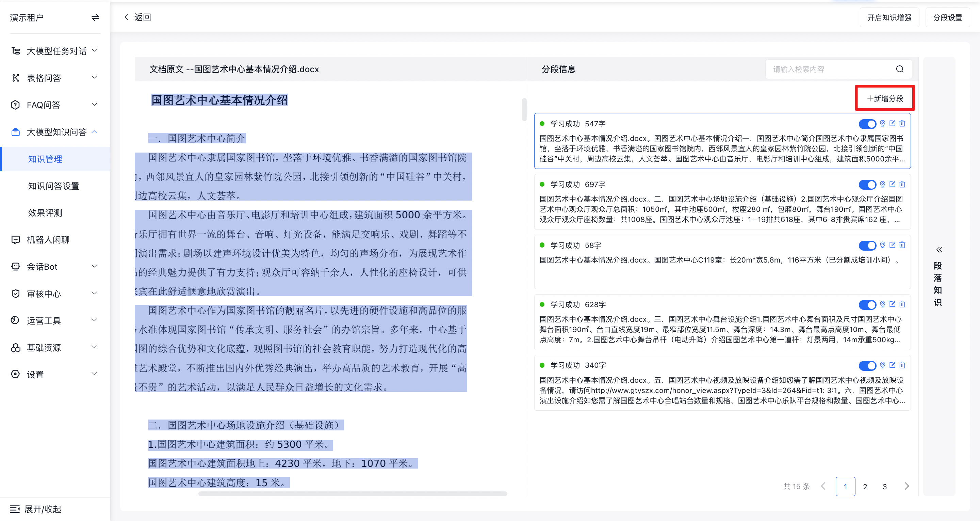Collapse the 段落知识 side panel
Image resolution: width=980 pixels, height=521 pixels.
(x=939, y=250)
